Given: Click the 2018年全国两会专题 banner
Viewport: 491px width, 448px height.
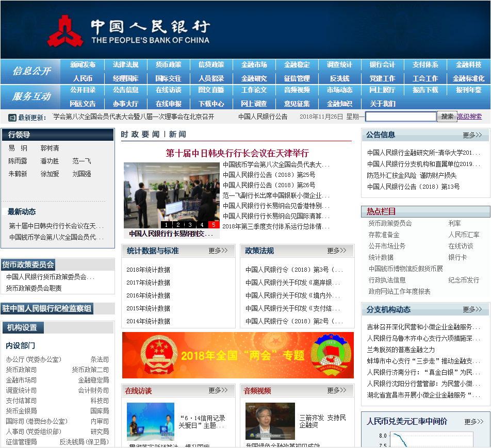Looking at the screenshot, I should point(238,355).
